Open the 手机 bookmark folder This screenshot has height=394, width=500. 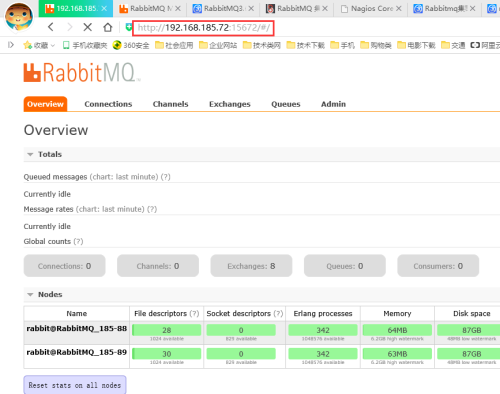click(342, 45)
